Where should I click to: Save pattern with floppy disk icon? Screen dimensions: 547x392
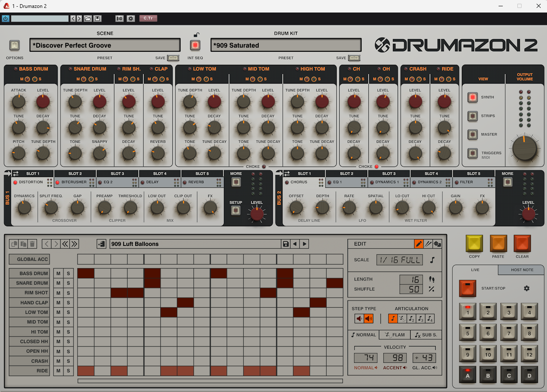286,244
